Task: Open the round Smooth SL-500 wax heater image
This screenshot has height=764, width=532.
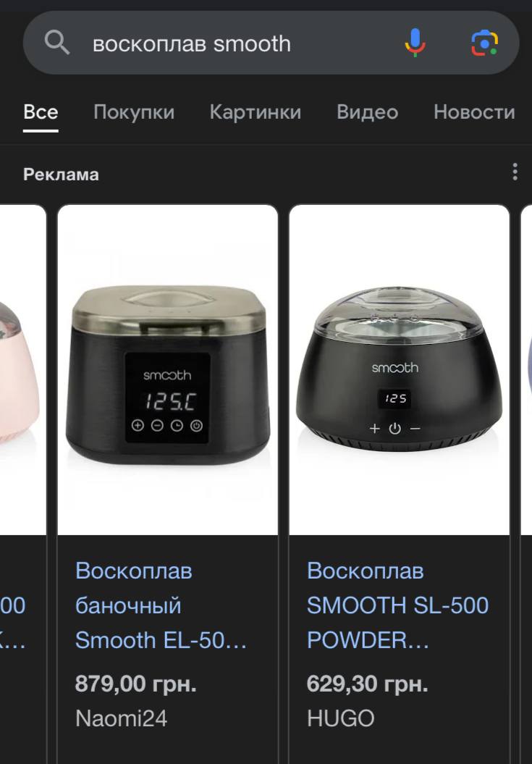Action: pos(399,370)
